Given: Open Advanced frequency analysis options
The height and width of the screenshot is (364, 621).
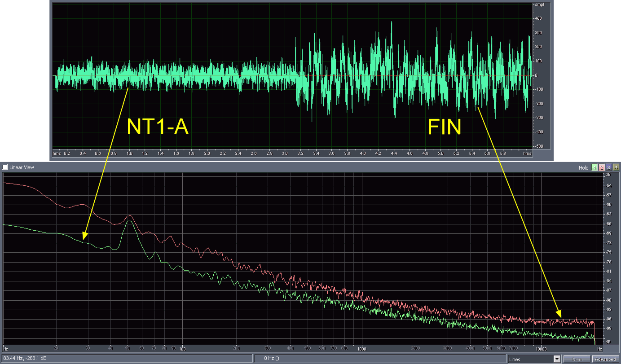Looking at the screenshot, I should coord(606,359).
